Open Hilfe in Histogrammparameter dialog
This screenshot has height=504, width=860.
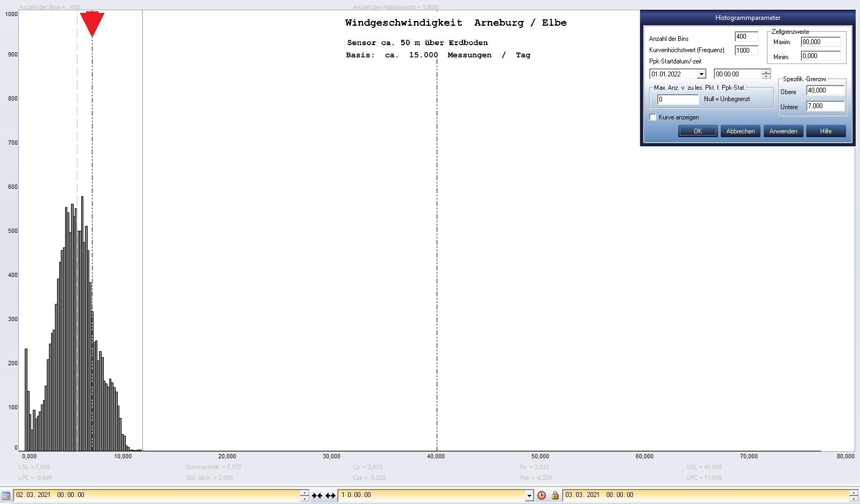click(826, 131)
